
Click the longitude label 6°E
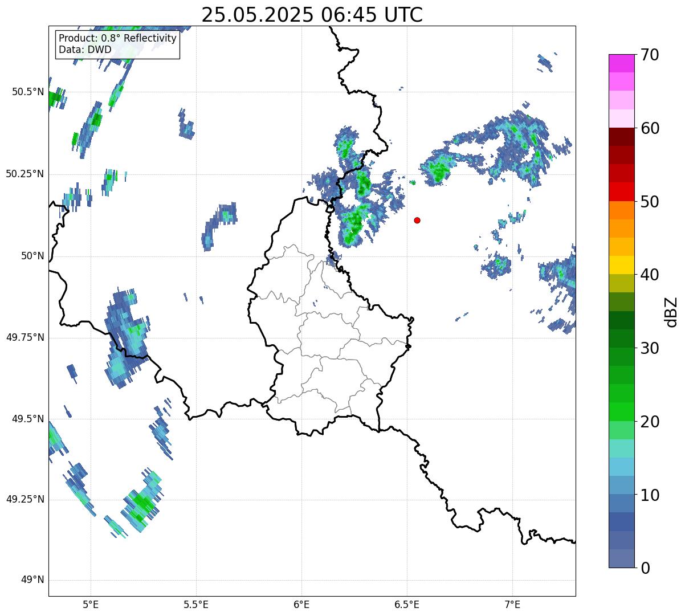point(301,605)
